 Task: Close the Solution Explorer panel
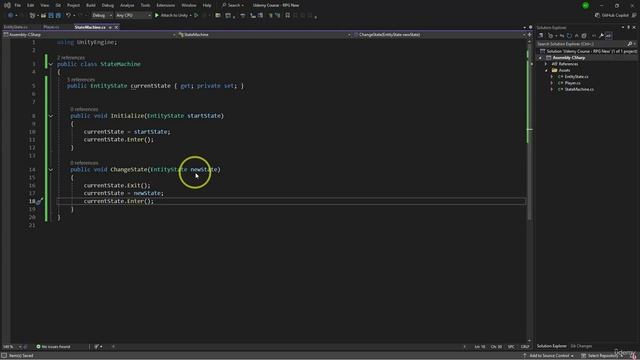click(x=634, y=27)
